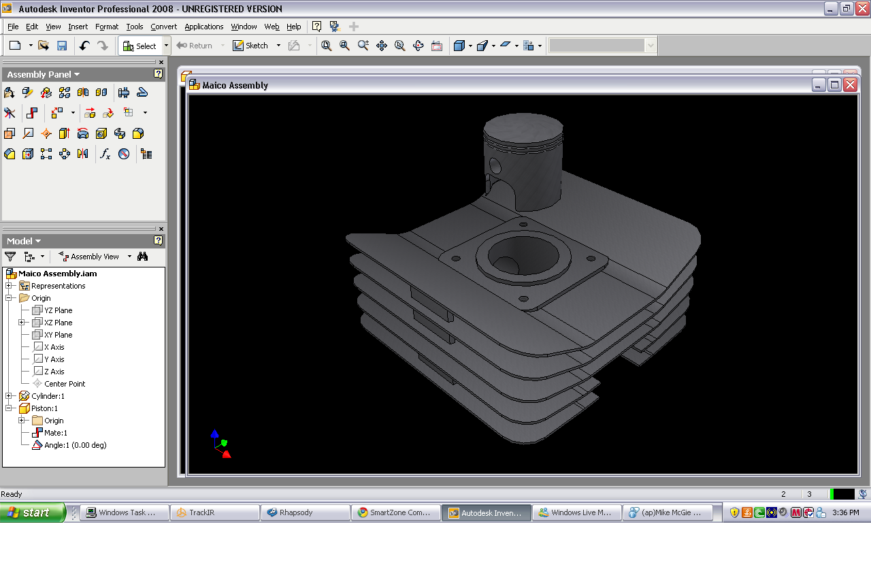Image resolution: width=871 pixels, height=588 pixels.
Task: Open the Model panel title dropdown
Action: [38, 241]
